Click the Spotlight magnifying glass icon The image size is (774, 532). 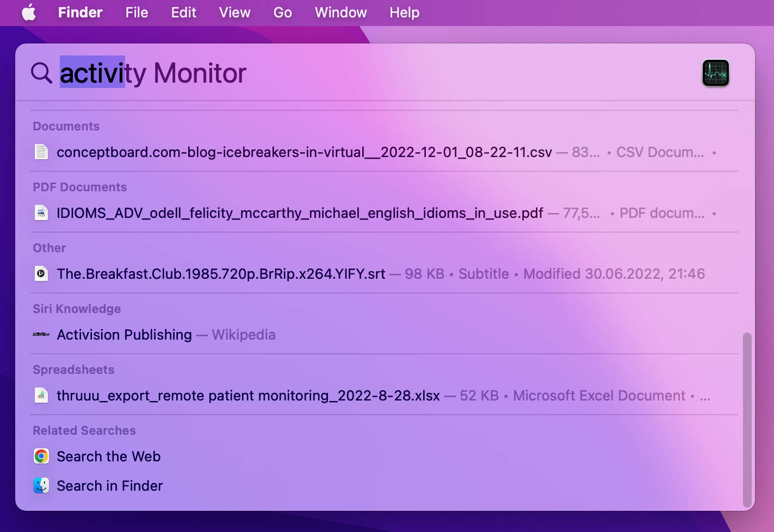point(41,72)
